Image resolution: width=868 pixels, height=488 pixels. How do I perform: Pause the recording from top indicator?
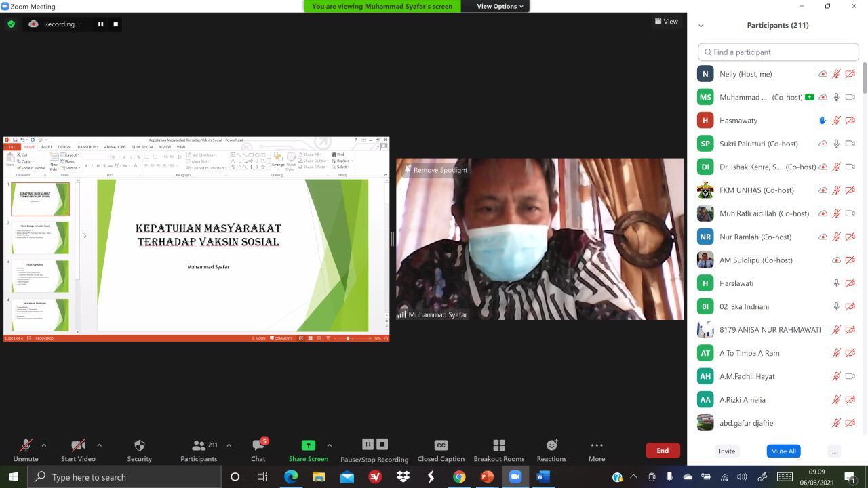[100, 24]
